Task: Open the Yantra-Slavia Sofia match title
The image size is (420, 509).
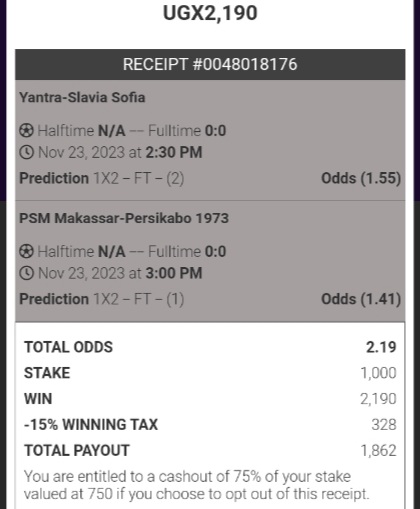Action: [x=82, y=98]
